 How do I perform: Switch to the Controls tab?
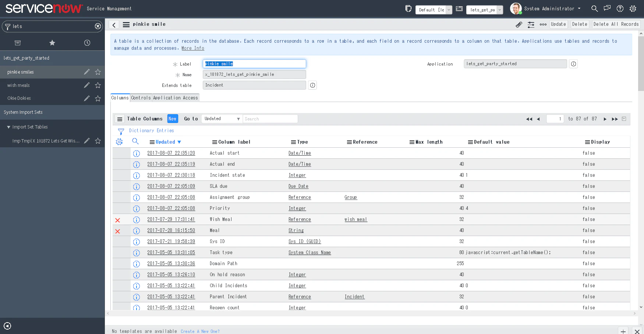(x=141, y=98)
